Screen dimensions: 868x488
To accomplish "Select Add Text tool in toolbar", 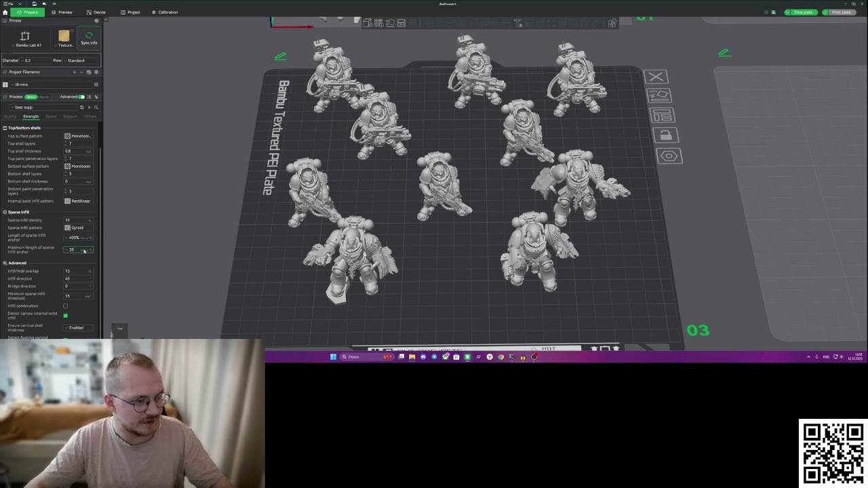I will pyautogui.click(x=517, y=23).
